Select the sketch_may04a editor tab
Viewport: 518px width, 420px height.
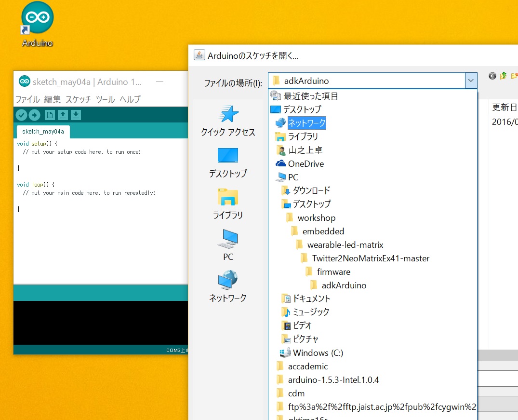coord(43,132)
